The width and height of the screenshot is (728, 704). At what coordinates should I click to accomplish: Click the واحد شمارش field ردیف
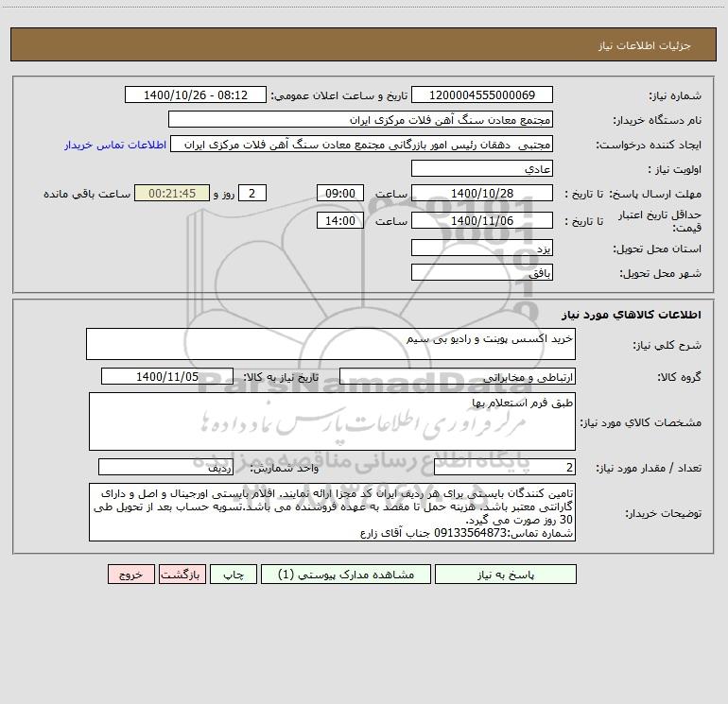pos(165,468)
